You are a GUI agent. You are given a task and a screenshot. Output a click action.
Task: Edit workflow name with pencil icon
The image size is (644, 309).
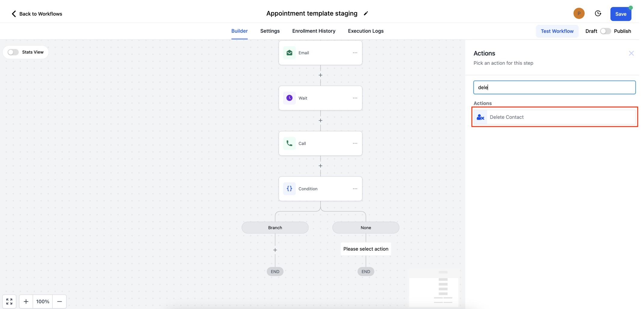366,14
